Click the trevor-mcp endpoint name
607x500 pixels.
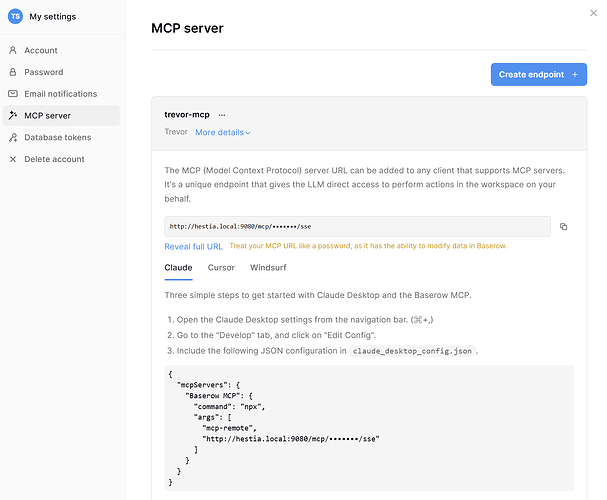187,115
